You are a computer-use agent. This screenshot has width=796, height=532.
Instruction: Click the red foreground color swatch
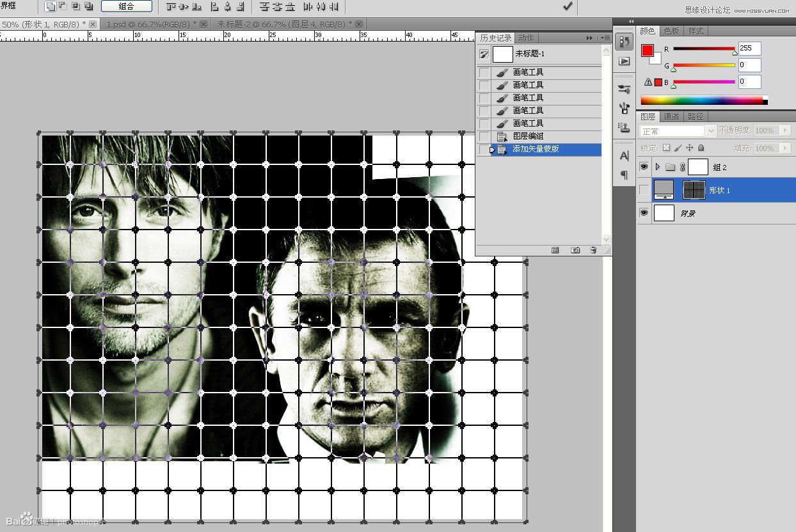(x=648, y=51)
